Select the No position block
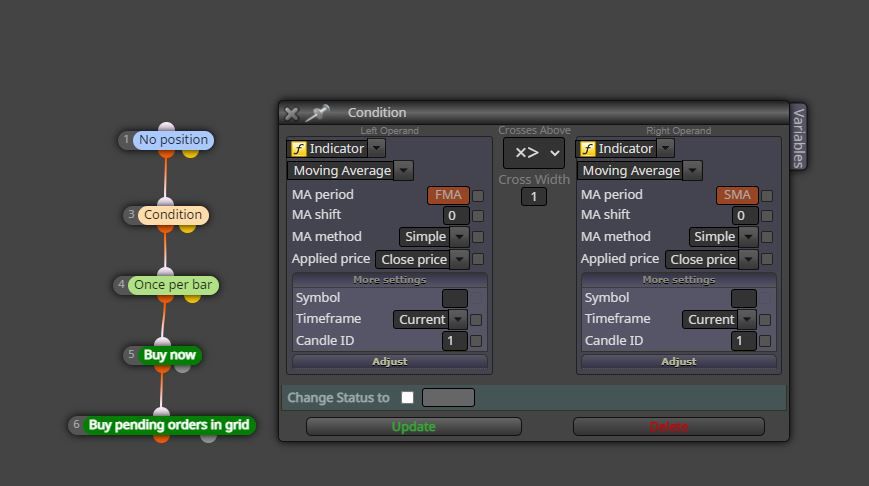This screenshot has width=869, height=486. coord(173,140)
